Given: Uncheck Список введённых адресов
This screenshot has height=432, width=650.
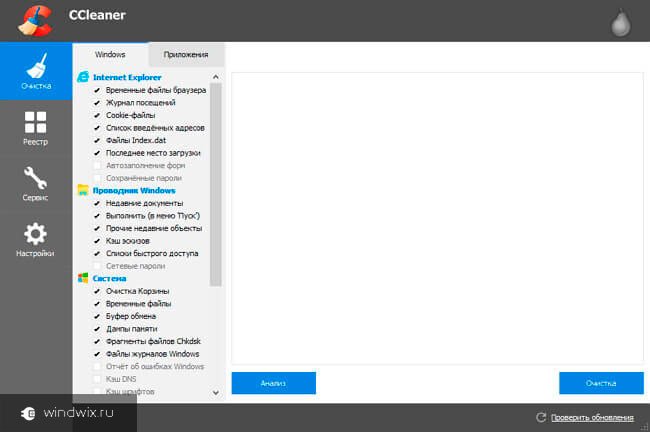Looking at the screenshot, I should [x=97, y=128].
